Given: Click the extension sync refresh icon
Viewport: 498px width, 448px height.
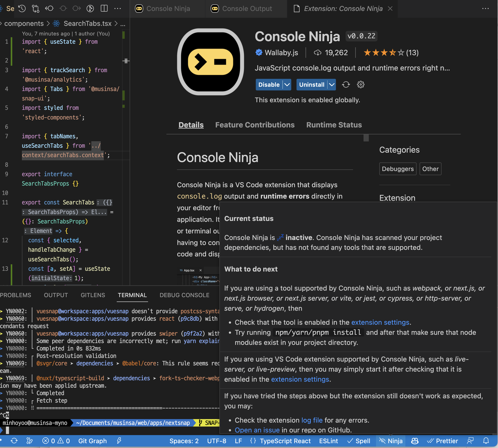Looking at the screenshot, I should tap(346, 85).
